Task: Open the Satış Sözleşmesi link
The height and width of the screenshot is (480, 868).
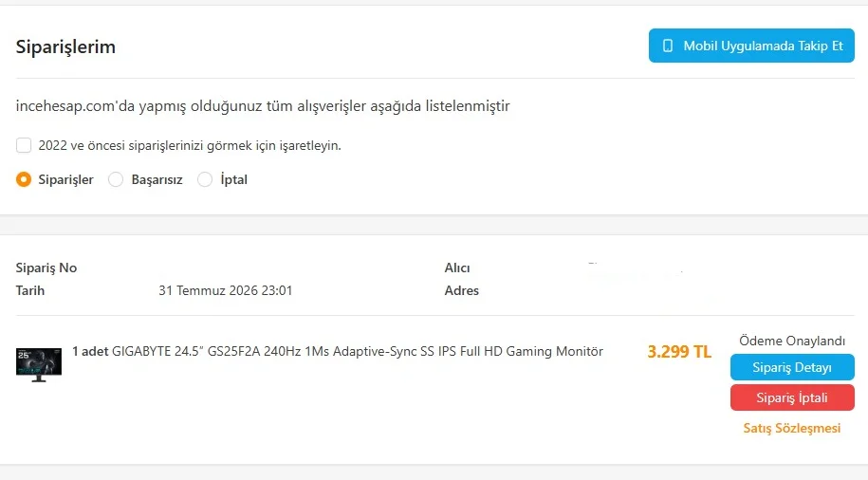Action: point(791,428)
